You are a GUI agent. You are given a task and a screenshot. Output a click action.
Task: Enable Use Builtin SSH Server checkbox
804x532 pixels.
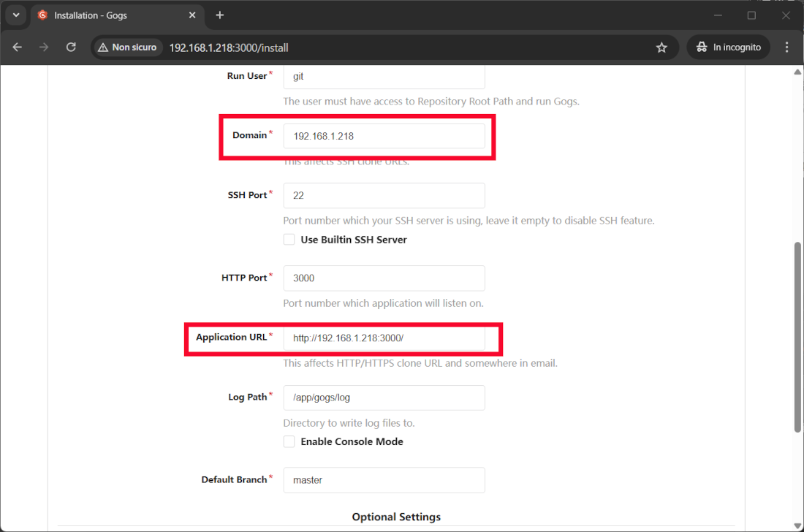pyautogui.click(x=289, y=240)
